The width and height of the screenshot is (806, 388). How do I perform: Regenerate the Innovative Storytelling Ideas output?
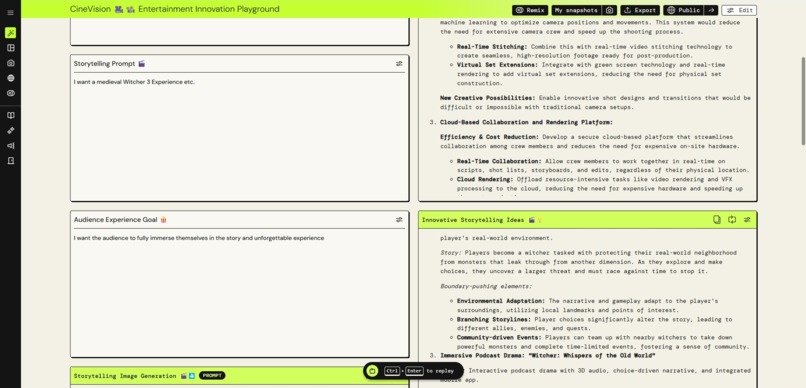point(732,219)
